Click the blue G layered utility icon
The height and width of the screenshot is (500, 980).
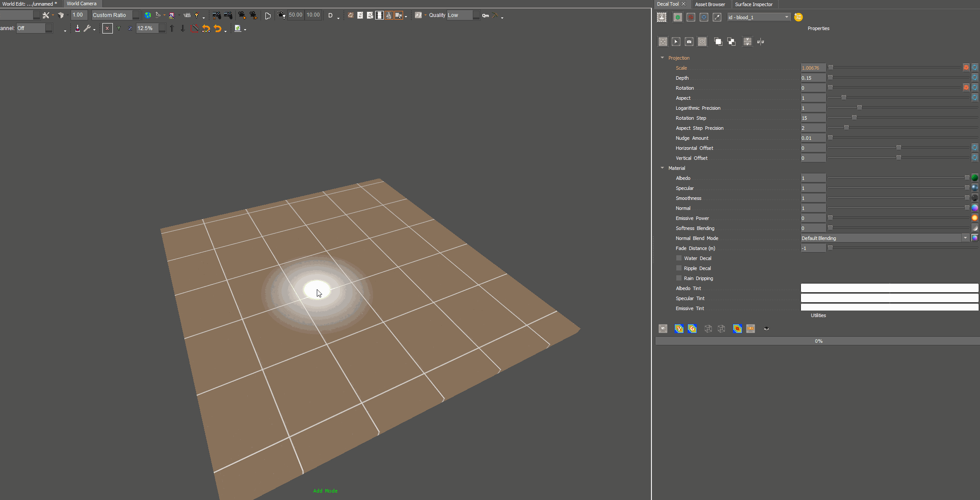(692, 329)
